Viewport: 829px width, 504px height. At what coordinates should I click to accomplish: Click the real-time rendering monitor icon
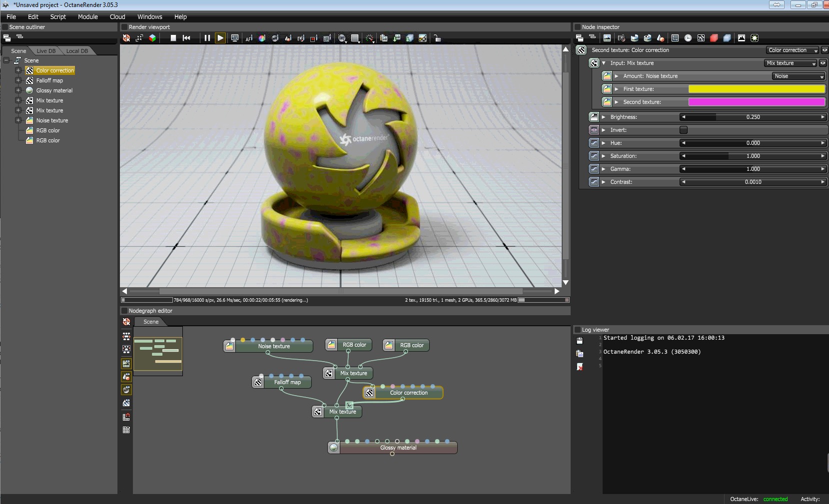234,38
